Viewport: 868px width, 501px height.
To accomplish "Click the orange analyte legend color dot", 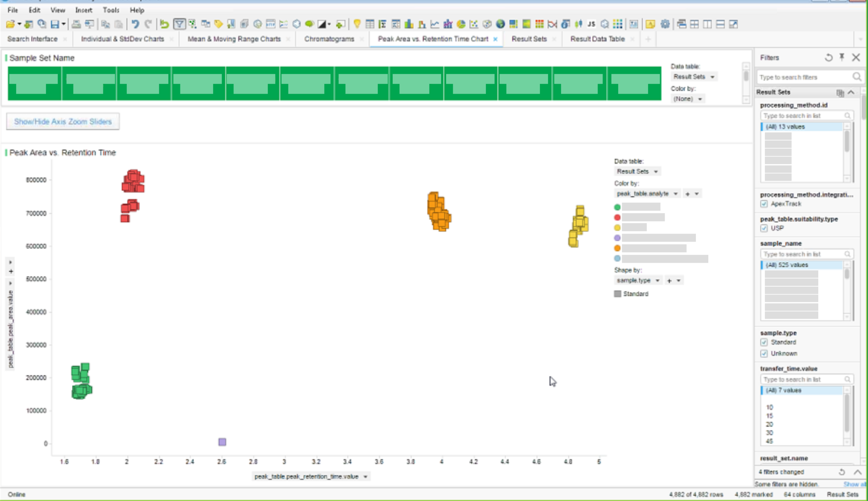I will click(x=617, y=248).
